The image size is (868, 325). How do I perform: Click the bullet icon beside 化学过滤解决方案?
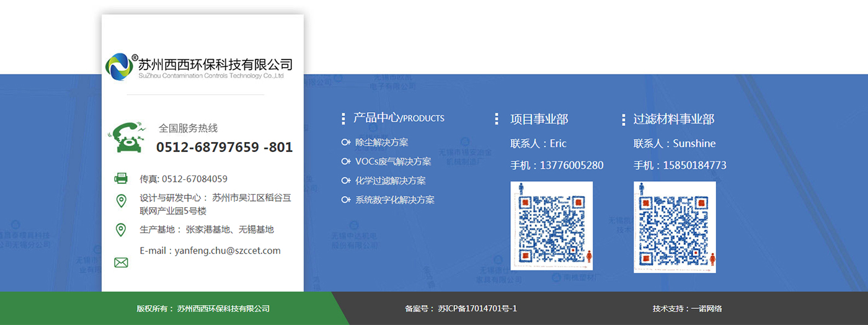tap(346, 180)
